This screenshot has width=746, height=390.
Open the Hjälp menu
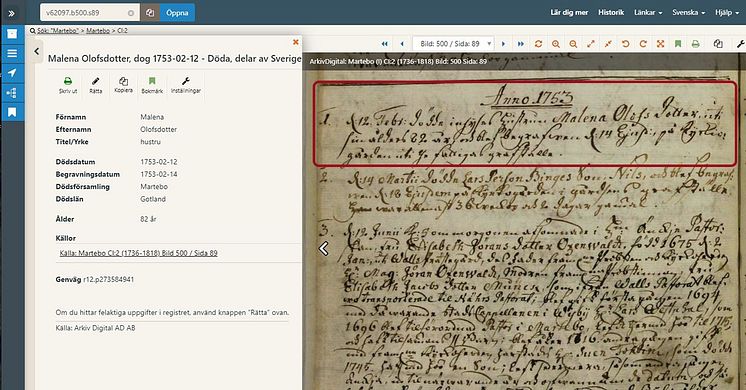pos(726,12)
